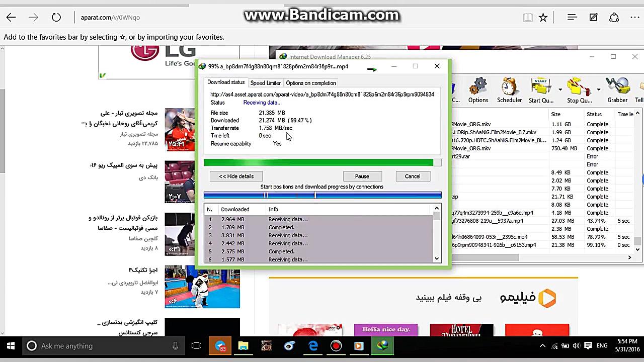The height and width of the screenshot is (362, 644).
Task: Click Hide details in the download window
Action: (x=236, y=176)
